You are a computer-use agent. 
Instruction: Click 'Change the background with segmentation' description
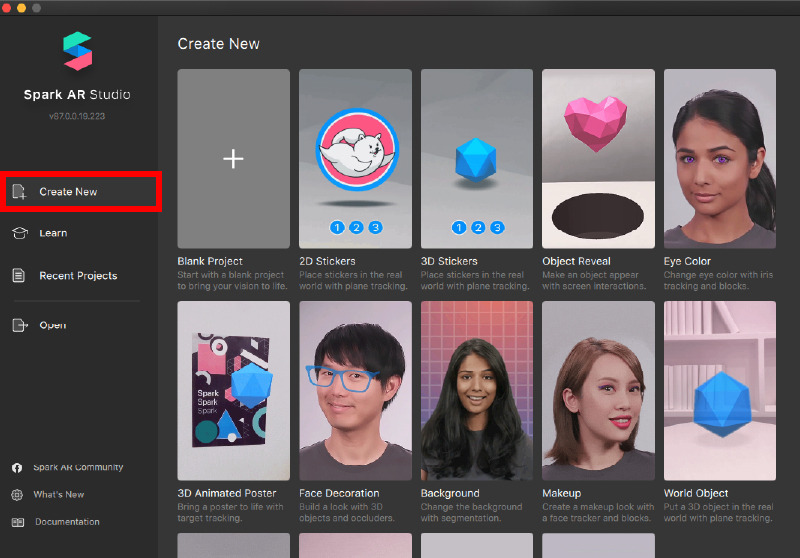pos(471,513)
